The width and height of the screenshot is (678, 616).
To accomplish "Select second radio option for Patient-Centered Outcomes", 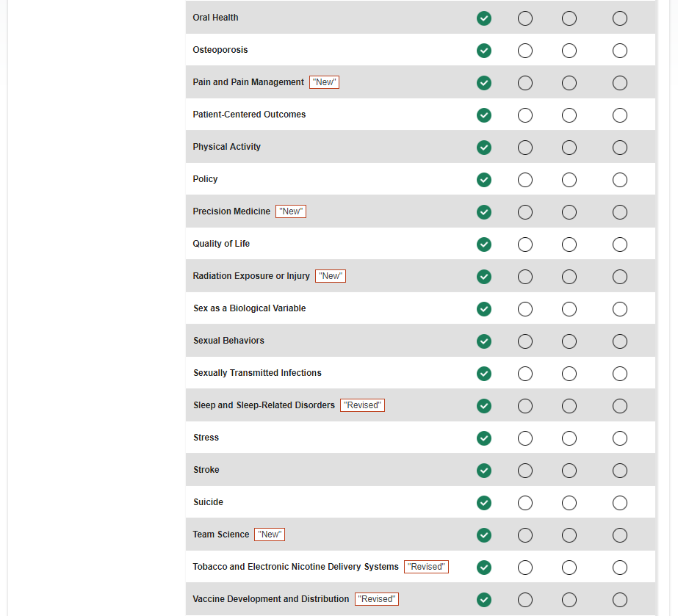I will (525, 115).
